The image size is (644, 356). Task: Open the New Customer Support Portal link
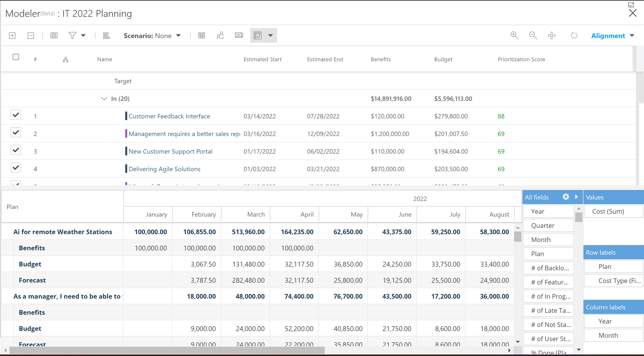[170, 151]
